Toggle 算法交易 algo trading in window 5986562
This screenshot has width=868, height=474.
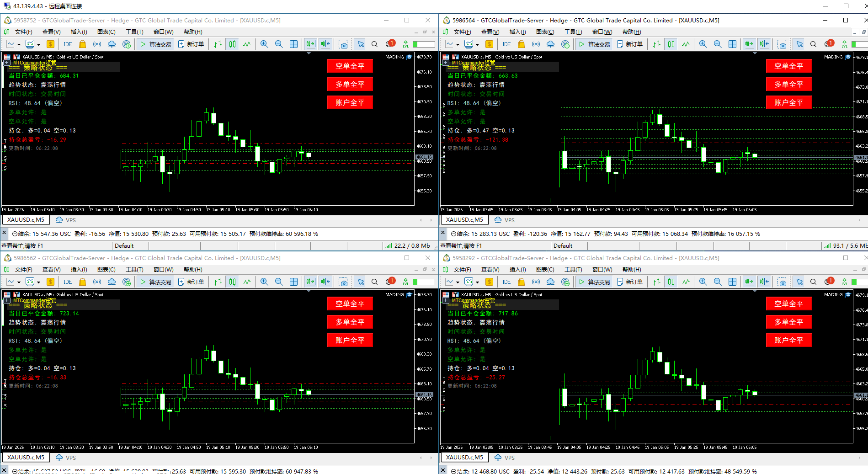coord(155,282)
